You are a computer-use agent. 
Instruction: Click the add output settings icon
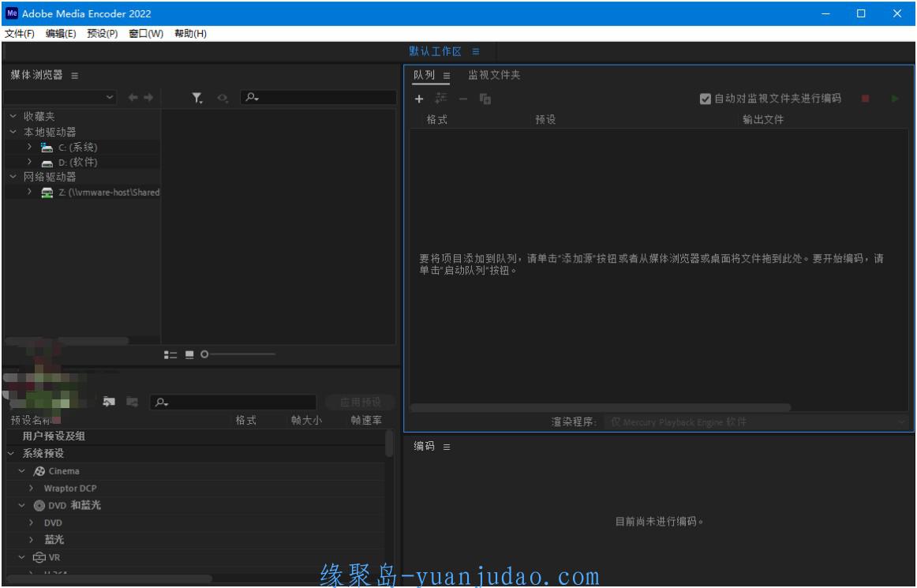point(440,99)
